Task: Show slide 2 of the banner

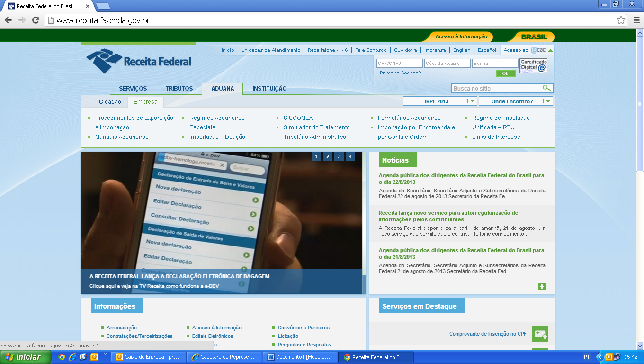Action: click(x=328, y=156)
